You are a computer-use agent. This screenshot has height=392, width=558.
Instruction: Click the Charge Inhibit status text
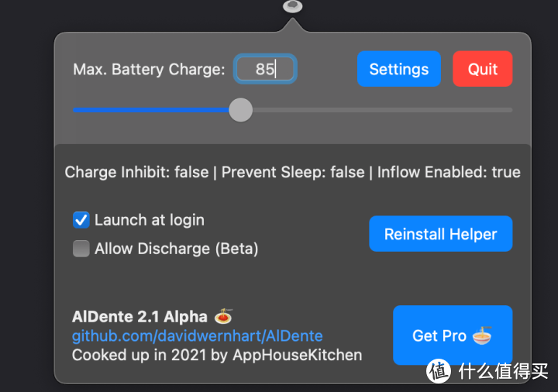[136, 172]
